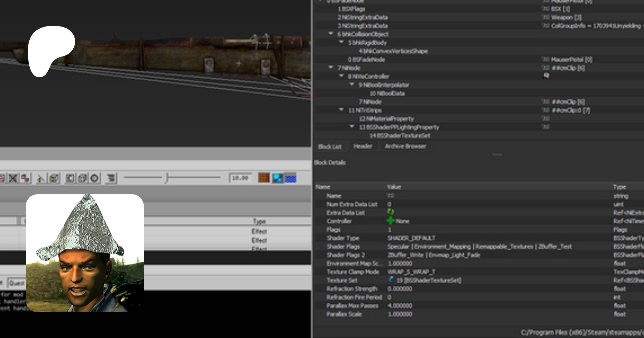The width and height of the screenshot is (644, 338).
Task: Select the 14 BSShaderTextureSet block
Action: click(400, 136)
